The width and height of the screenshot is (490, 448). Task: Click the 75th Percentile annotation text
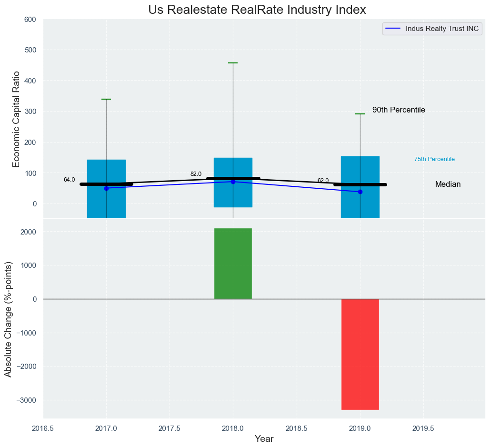434,159
